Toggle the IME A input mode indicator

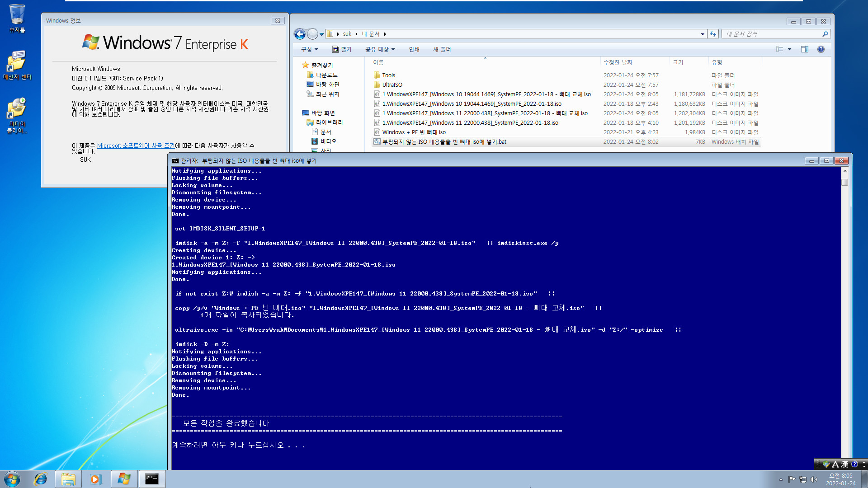tap(835, 464)
